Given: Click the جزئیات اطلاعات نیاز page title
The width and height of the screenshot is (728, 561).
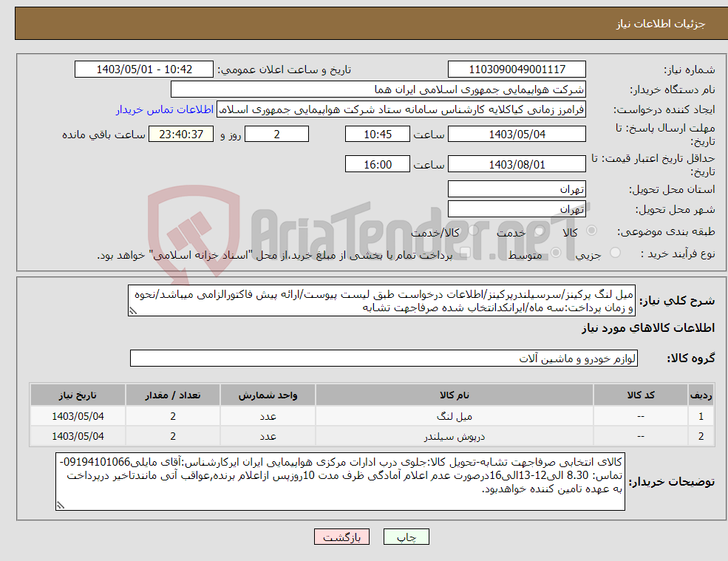Looking at the screenshot, I should (660, 24).
